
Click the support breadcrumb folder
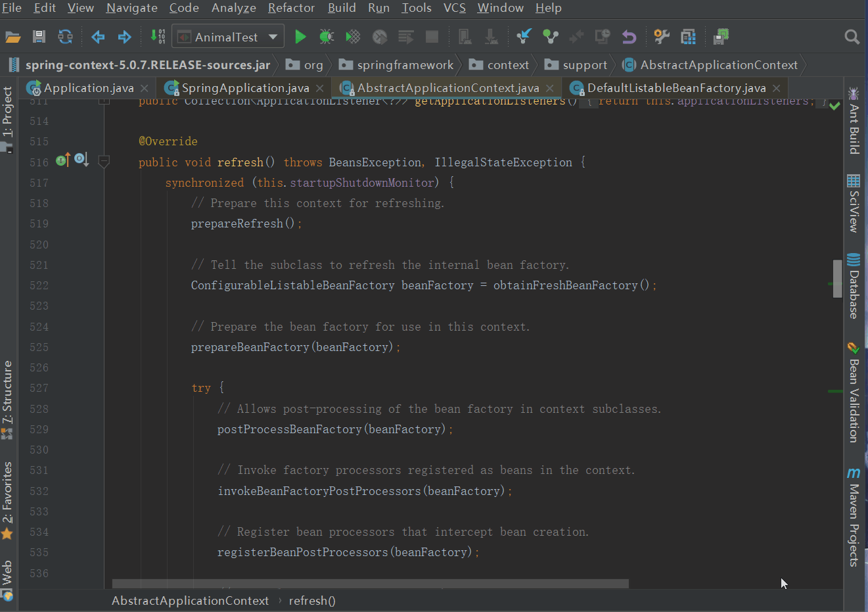click(x=576, y=64)
